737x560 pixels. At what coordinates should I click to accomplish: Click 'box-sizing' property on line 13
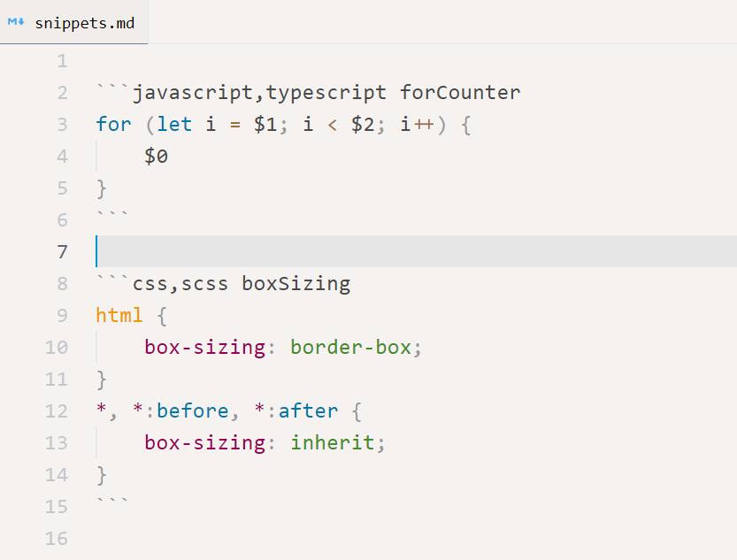tap(205, 443)
